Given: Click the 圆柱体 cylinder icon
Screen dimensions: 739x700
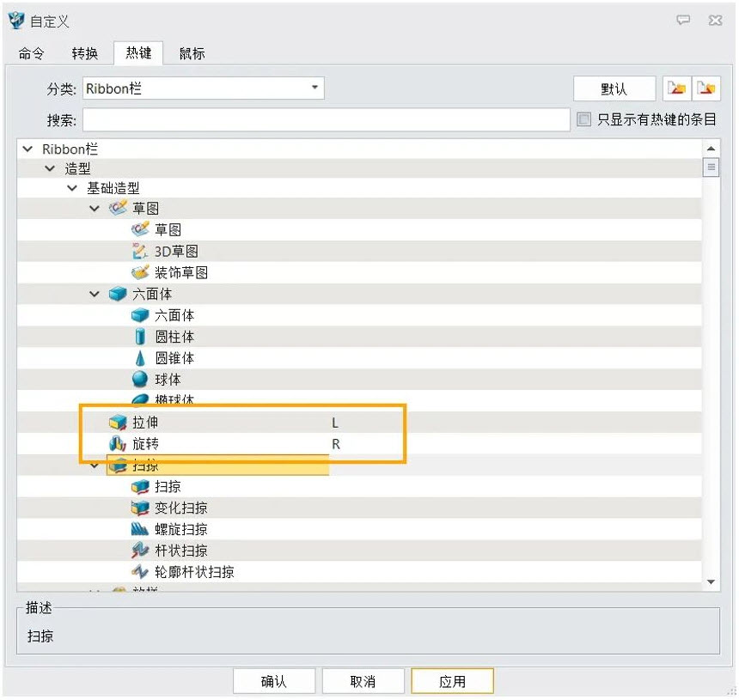Looking at the screenshot, I should click(x=140, y=337).
